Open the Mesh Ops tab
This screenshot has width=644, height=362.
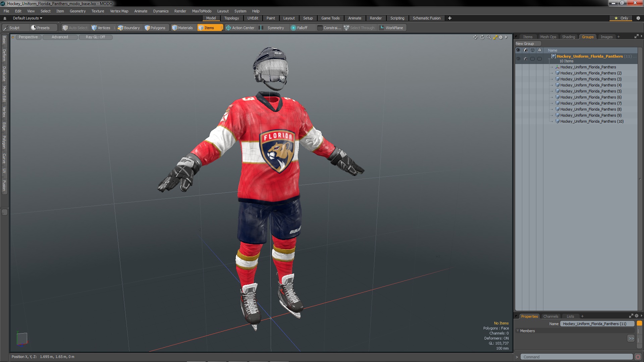tap(548, 37)
